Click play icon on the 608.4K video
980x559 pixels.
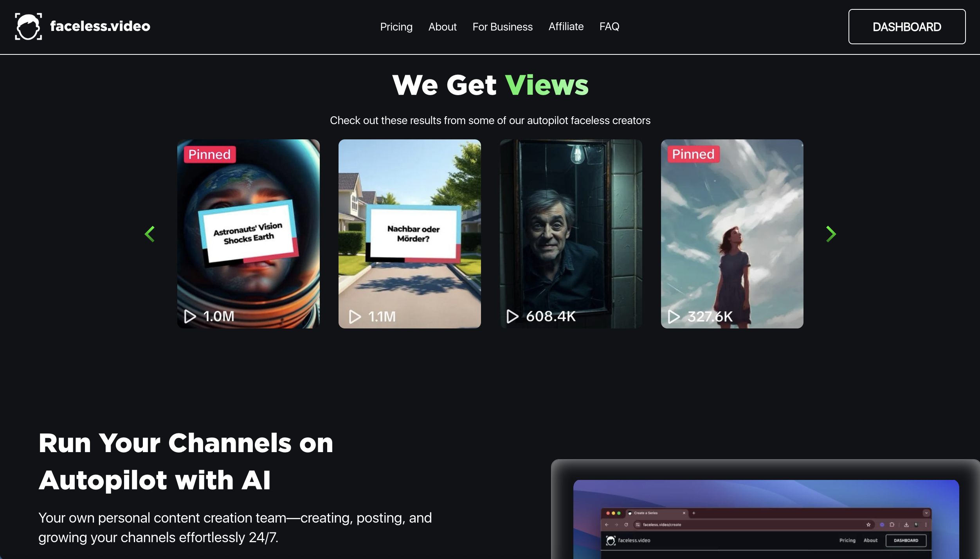pos(512,316)
